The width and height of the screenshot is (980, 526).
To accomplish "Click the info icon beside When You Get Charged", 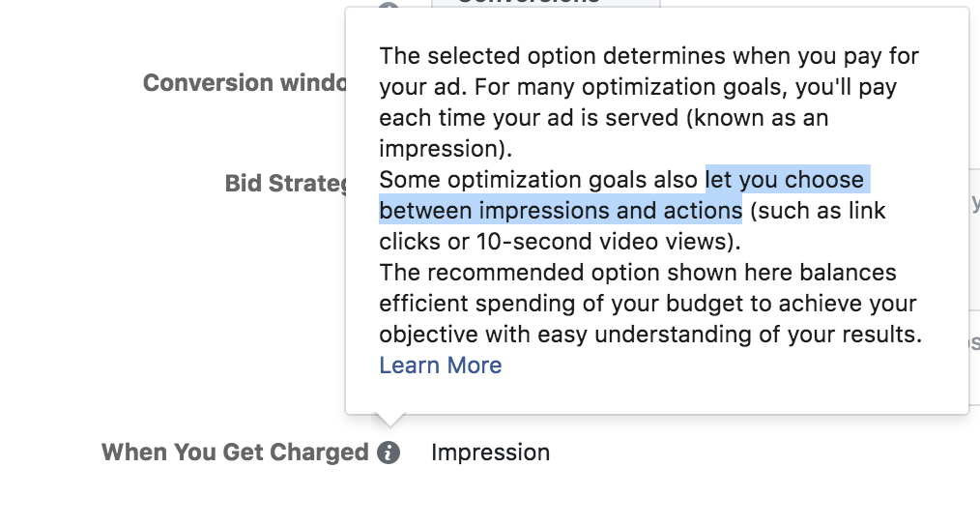I will tap(389, 453).
